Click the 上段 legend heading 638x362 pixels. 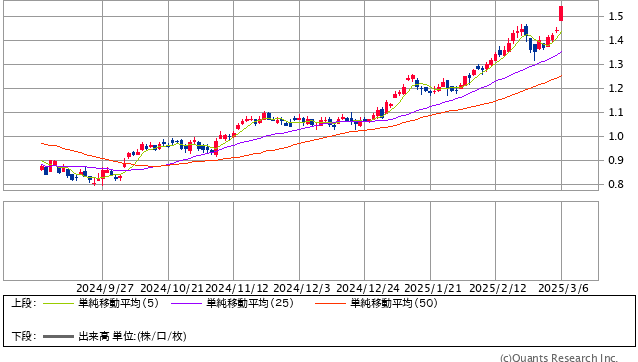[23, 303]
